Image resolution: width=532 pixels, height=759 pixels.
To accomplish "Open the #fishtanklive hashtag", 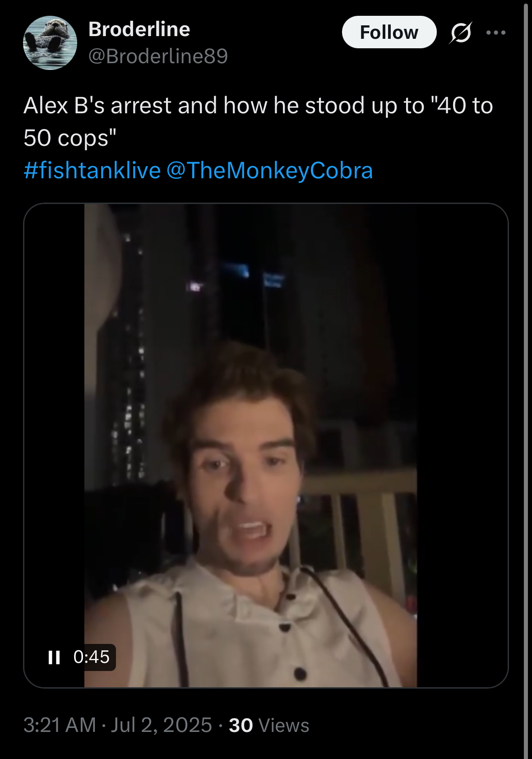I will tap(92, 171).
